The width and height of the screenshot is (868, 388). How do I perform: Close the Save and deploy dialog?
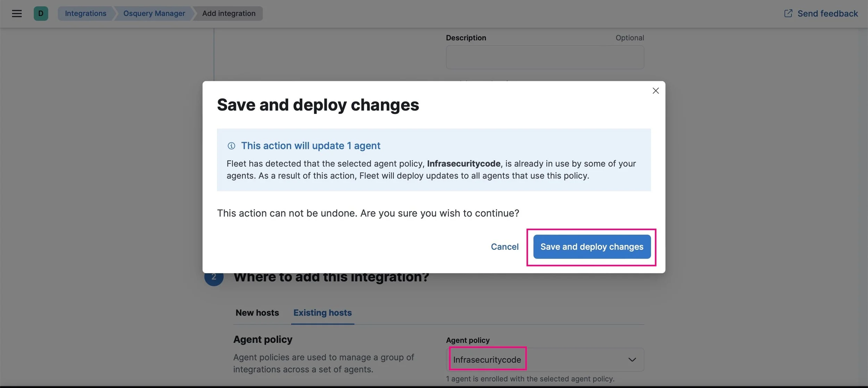point(656,91)
